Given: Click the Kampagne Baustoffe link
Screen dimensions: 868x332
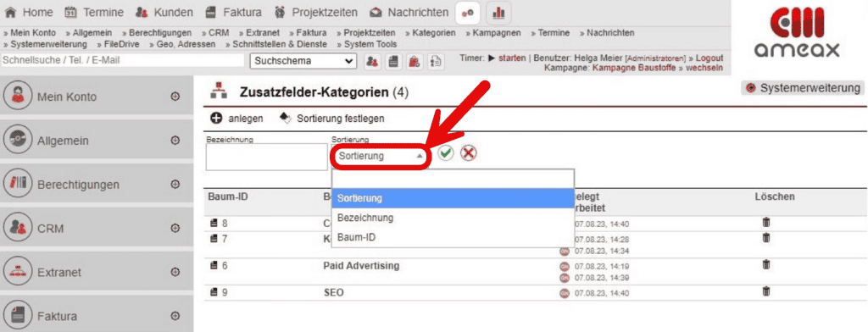Looking at the screenshot, I should (634, 68).
